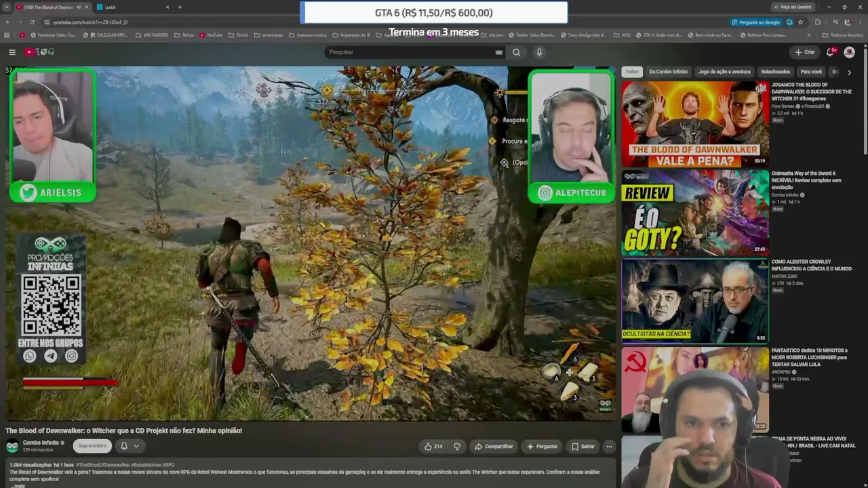868x488 pixels.
Task: Open the Chrome apps grid shortcut
Action: click(6, 35)
